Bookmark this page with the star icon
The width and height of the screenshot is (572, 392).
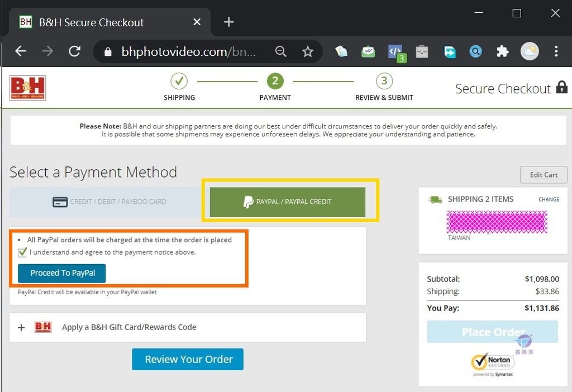pyautogui.click(x=308, y=51)
